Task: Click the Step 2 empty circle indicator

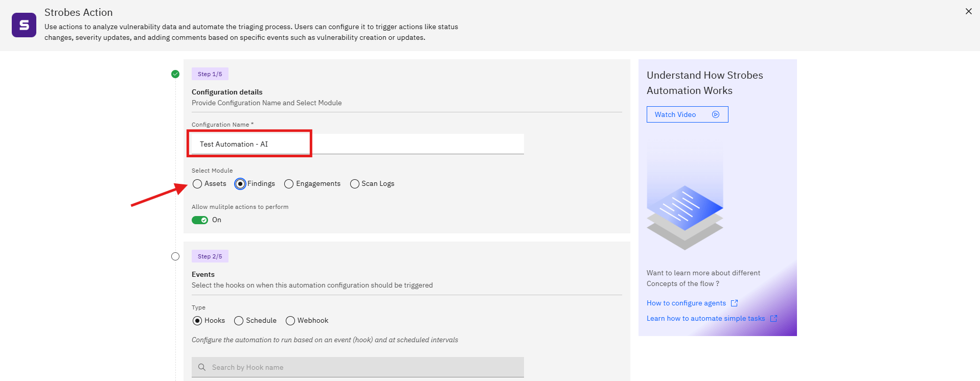Action: (x=175, y=256)
